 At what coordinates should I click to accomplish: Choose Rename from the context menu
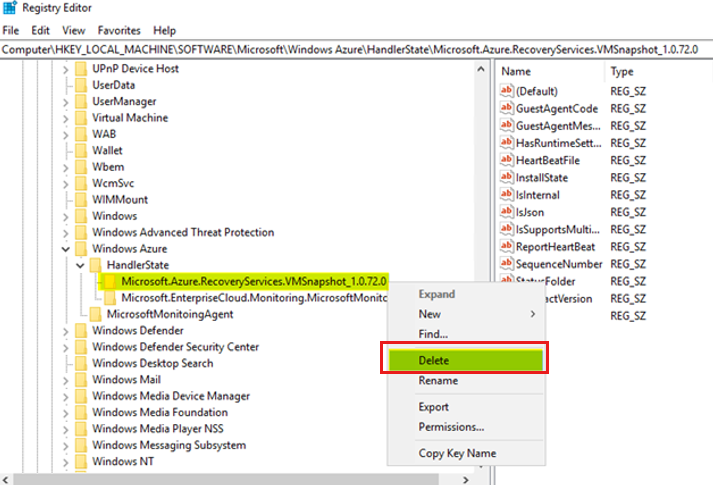point(466,380)
